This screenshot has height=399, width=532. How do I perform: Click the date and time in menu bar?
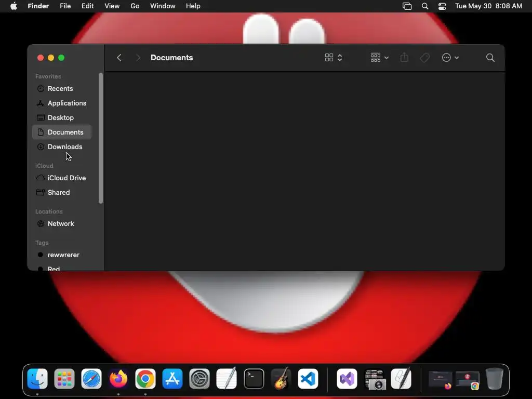pyautogui.click(x=488, y=6)
